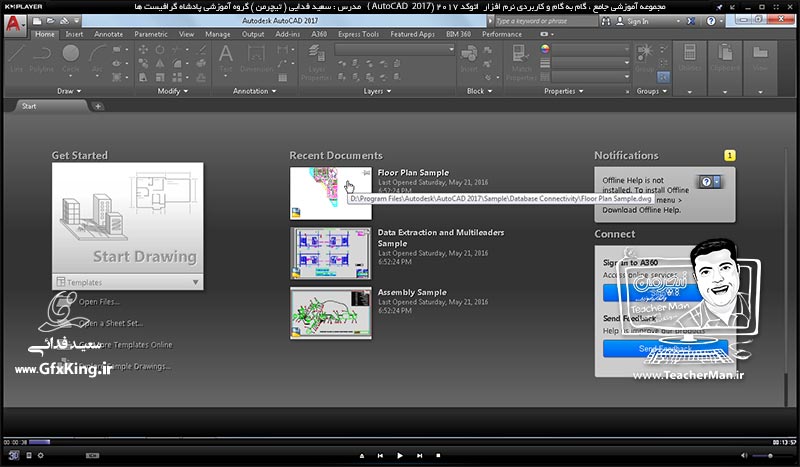Expand the quick access toolbar customize arrow
800x467 pixels.
[77, 21]
